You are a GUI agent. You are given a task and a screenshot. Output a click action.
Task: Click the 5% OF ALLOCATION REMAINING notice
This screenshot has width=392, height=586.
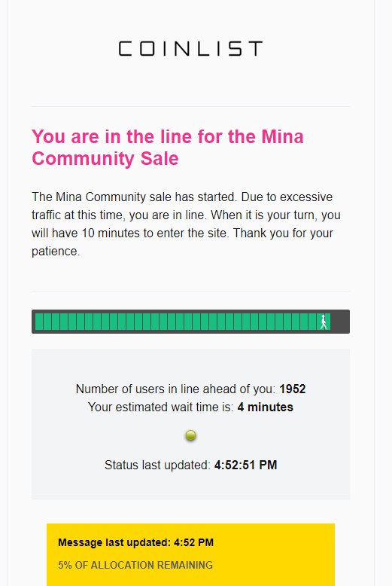pos(135,565)
